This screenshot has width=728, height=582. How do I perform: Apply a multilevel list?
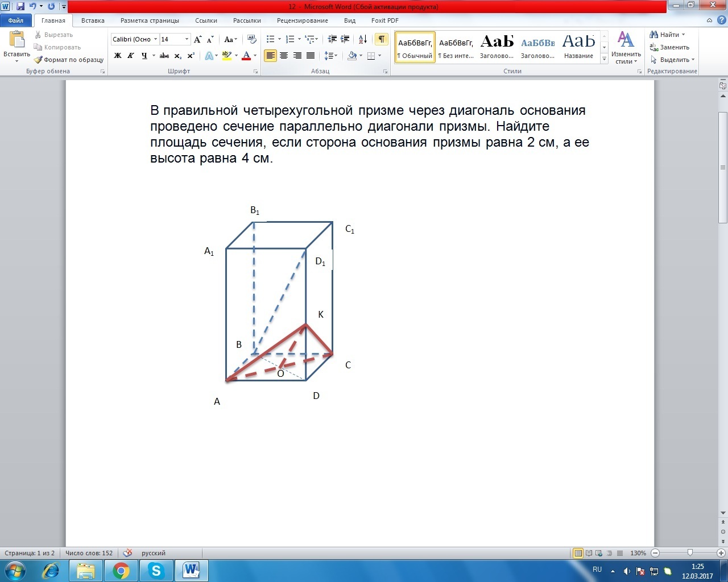point(310,39)
